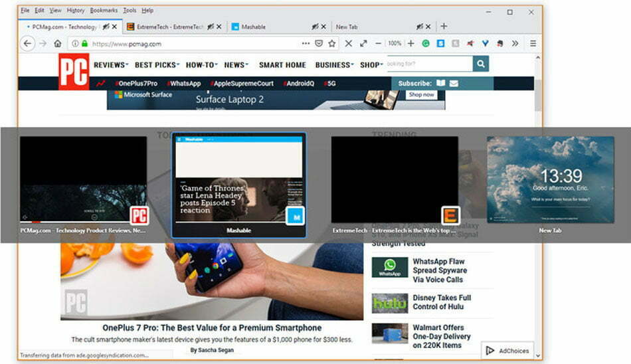Toggle mute icon on ExtremeTech tab
The width and height of the screenshot is (631, 364).
point(211,27)
